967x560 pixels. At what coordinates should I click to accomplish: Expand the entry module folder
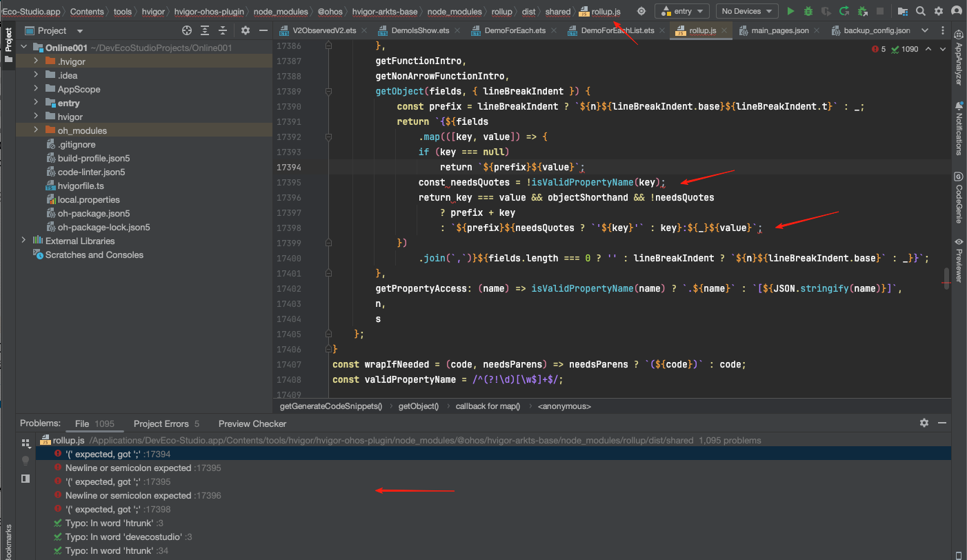click(x=36, y=103)
